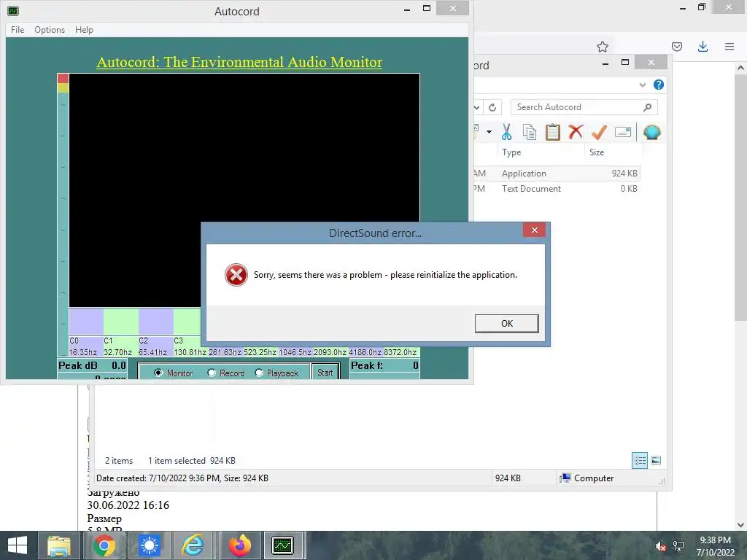The height and width of the screenshot is (560, 747).
Task: Expand the Explorer ribbon chevron
Action: coord(642,85)
